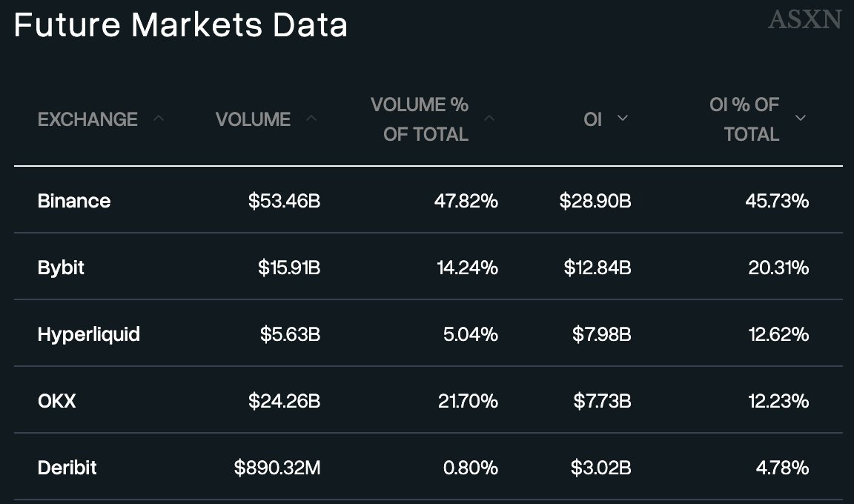Viewport: 854px width, 504px height.
Task: Click Deribit volume value $890.32M
Action: click(277, 468)
